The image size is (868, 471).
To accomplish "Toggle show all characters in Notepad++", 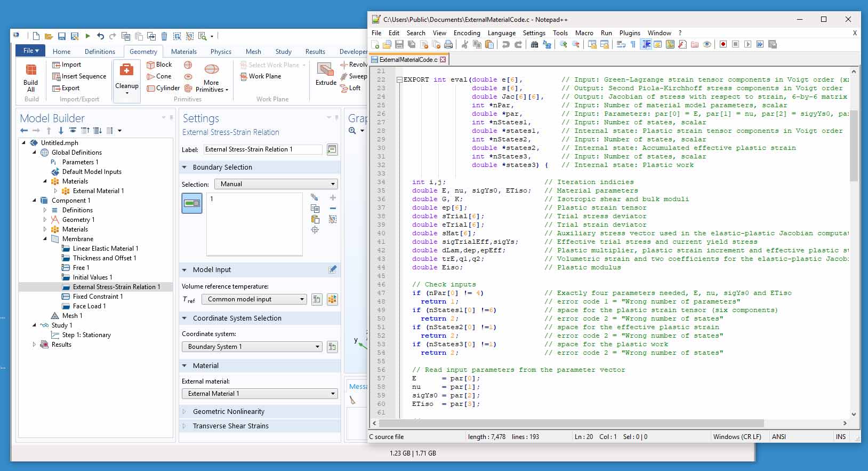I will pyautogui.click(x=633, y=44).
